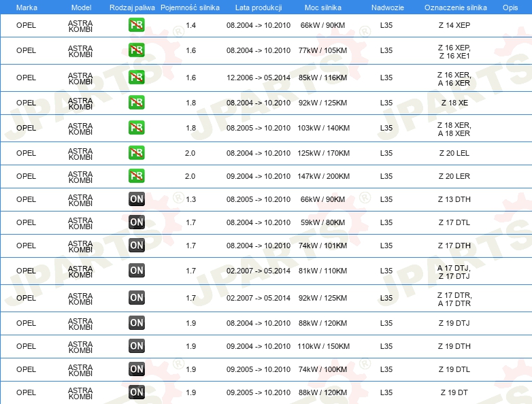The width and height of the screenshot is (532, 404).
Task: Click production years 09.2004 -> 10.2010 in the 147kW row
Action: 259,176
